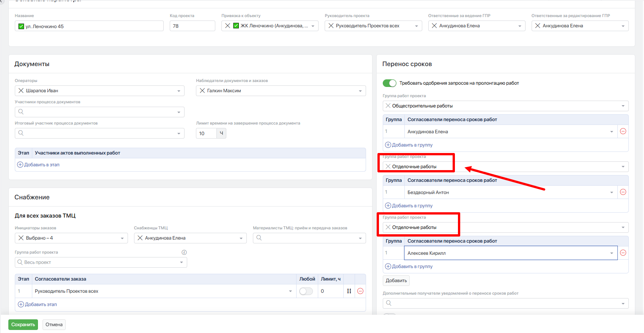Toggle prolongation request approval requirement switch
This screenshot has width=644, height=333.
(389, 83)
